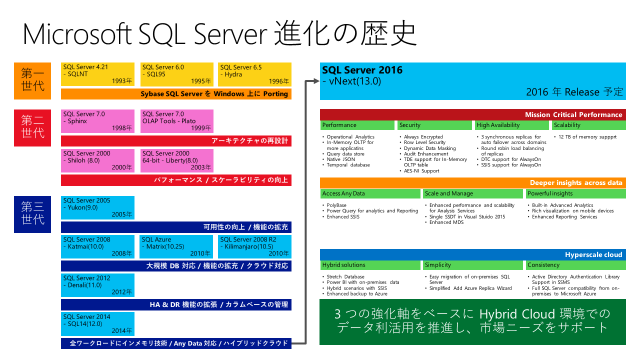Image resolution: width=640 pixels, height=360 pixels.
Task: Click the SQL Server 2012 Denali tile
Action: click(x=98, y=285)
